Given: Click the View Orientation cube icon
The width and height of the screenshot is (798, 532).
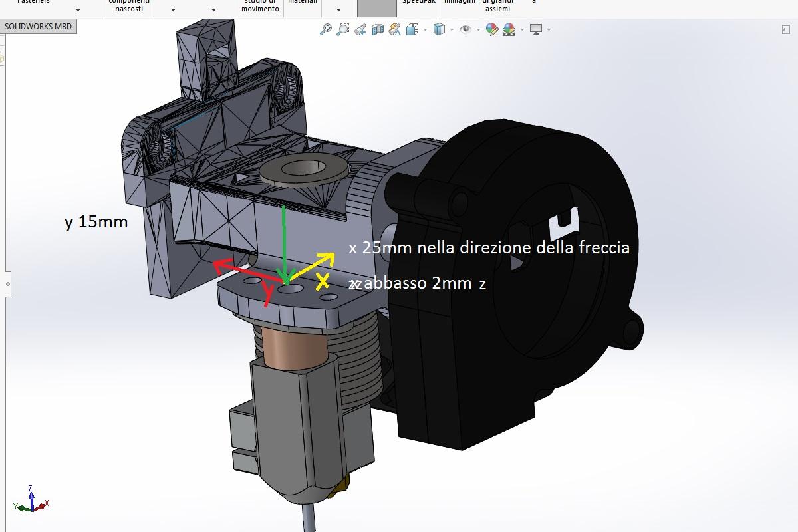Looking at the screenshot, I should point(412,29).
